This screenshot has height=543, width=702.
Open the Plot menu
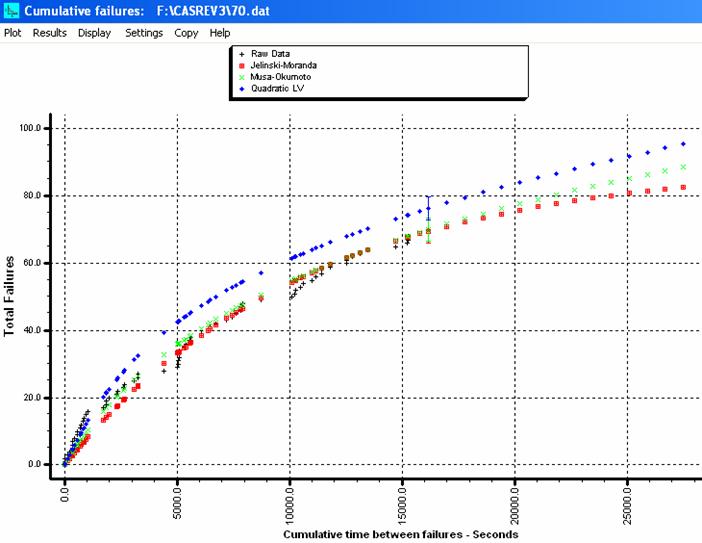13,33
